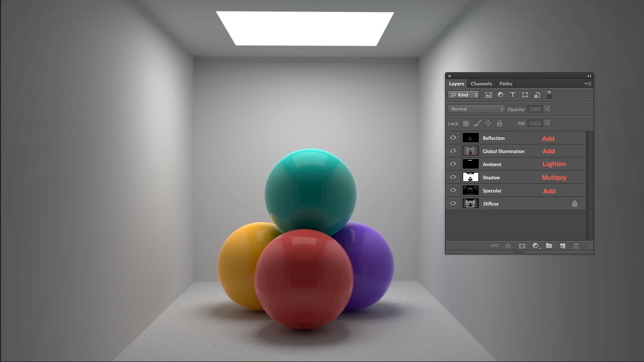
Task: Delete layer with trash icon
Action: [x=576, y=246]
